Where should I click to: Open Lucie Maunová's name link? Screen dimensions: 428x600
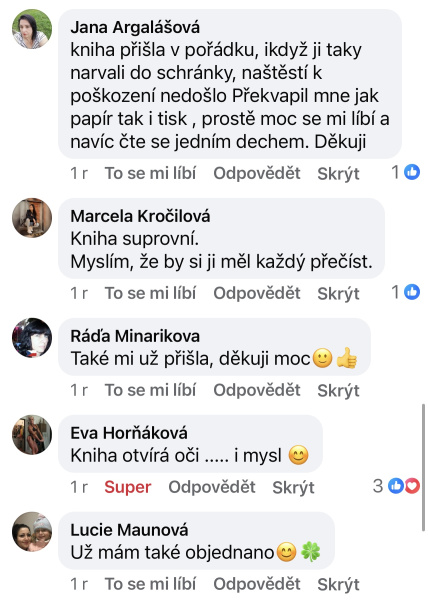tap(129, 530)
